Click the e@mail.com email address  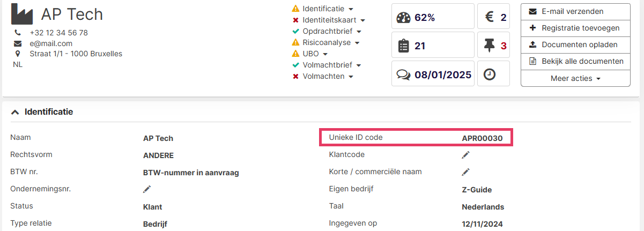click(x=51, y=43)
